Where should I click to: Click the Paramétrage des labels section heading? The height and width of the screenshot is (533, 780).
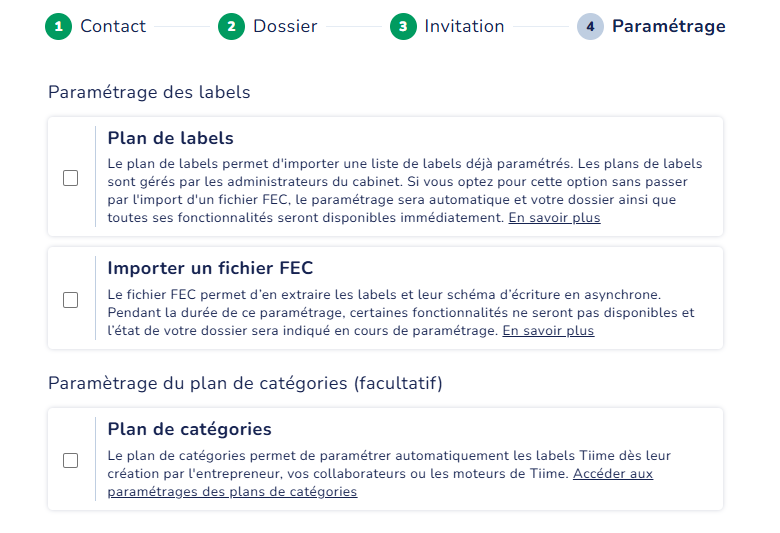(149, 93)
